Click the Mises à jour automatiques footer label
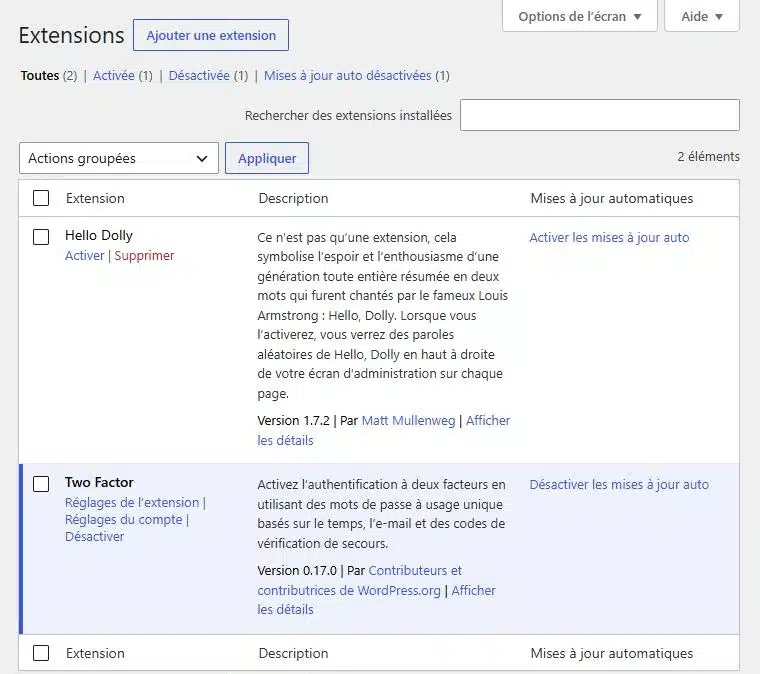Image resolution: width=760 pixels, height=674 pixels. click(x=612, y=653)
